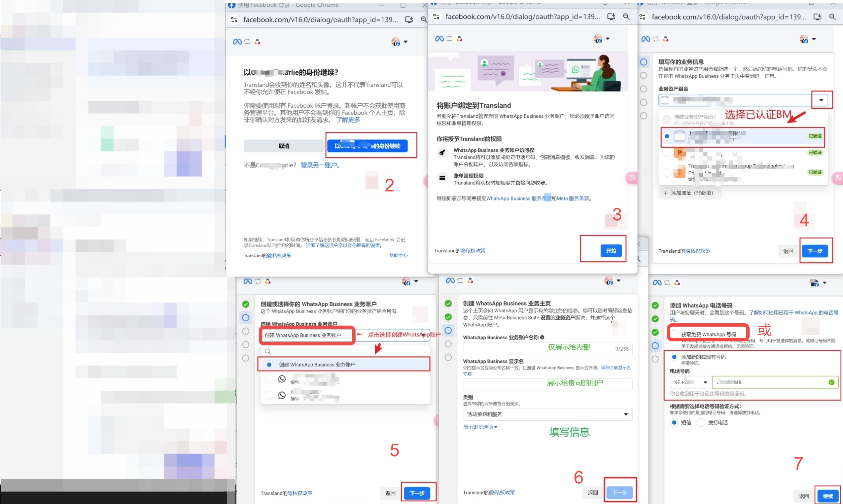Click the blue 开始 button
Image resolution: width=843 pixels, height=504 pixels.
[611, 251]
